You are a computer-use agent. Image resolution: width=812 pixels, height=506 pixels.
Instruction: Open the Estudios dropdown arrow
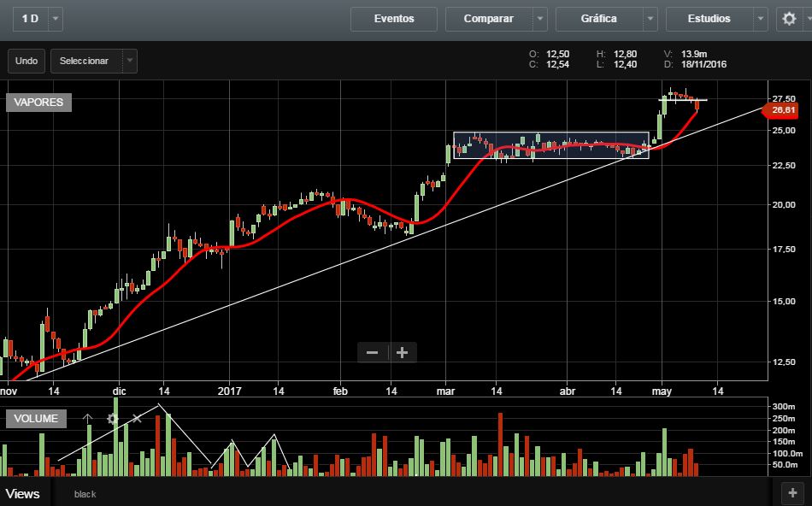pyautogui.click(x=761, y=19)
